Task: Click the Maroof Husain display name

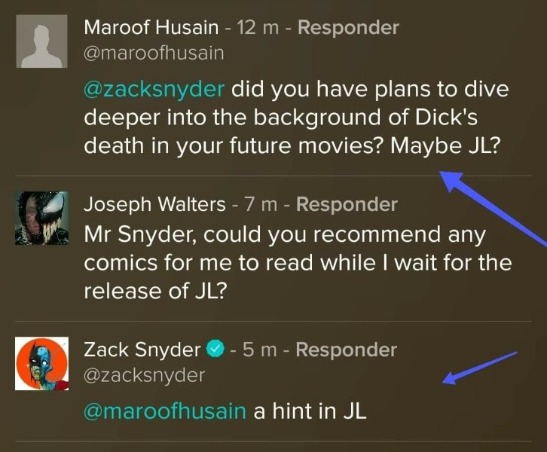Action: [151, 27]
